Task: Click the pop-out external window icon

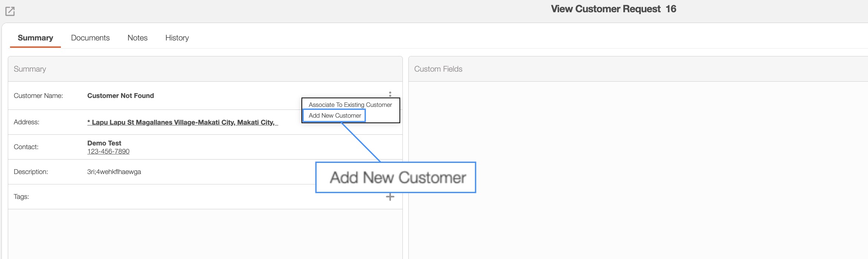Action: (10, 12)
